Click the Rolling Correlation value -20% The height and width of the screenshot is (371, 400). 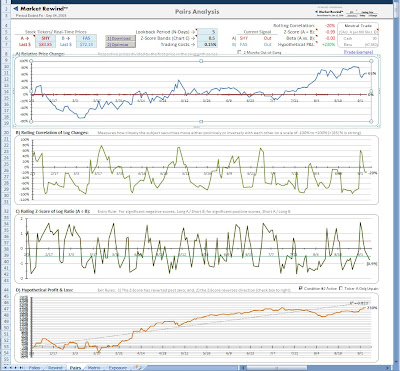click(330, 26)
